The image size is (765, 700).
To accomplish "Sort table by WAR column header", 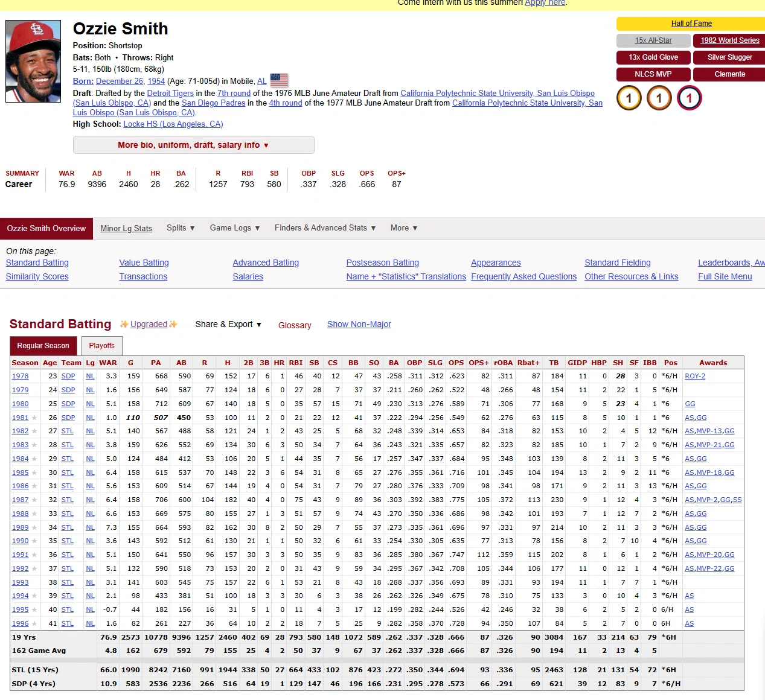I will point(108,363).
